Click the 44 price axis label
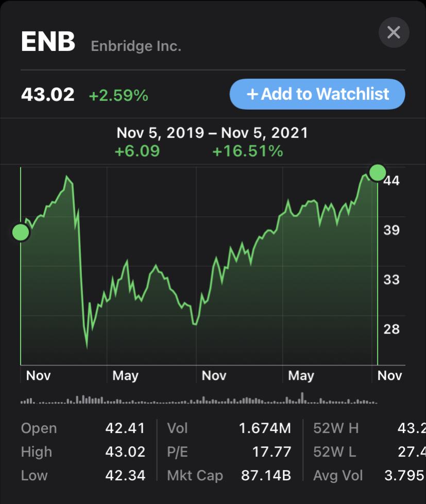Viewport: 426px width, 504px height. [x=391, y=181]
